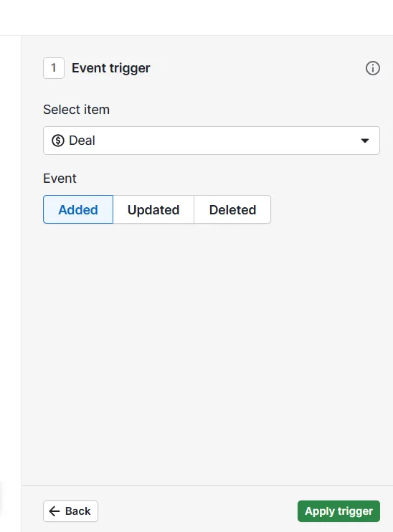Switch the event to Updated
The height and width of the screenshot is (532, 393).
tap(153, 209)
